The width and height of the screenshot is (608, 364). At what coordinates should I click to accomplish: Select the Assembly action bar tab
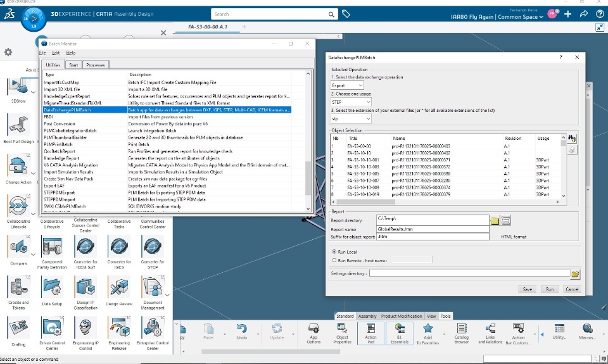pos(367,316)
